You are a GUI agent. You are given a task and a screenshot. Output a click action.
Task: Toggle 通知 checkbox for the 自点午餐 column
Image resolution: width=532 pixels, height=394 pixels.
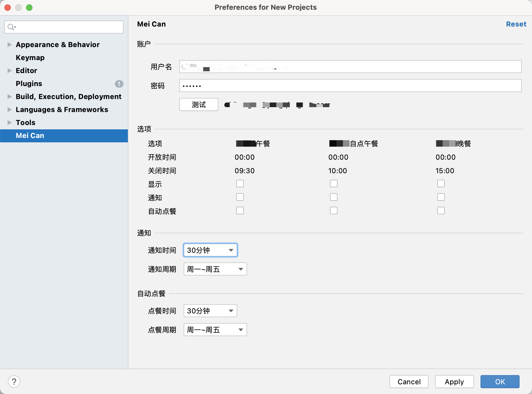(x=334, y=197)
